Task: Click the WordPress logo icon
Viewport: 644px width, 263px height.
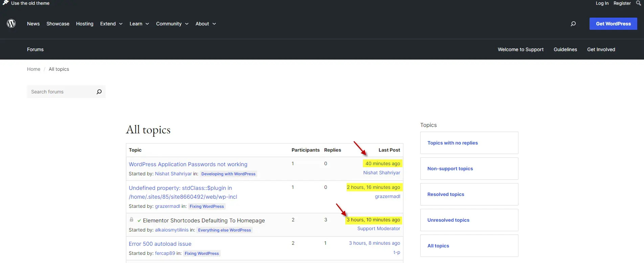Action: pos(11,23)
